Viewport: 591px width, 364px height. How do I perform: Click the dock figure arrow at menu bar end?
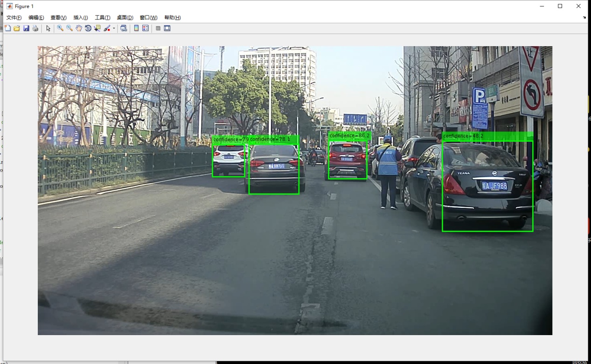click(584, 18)
